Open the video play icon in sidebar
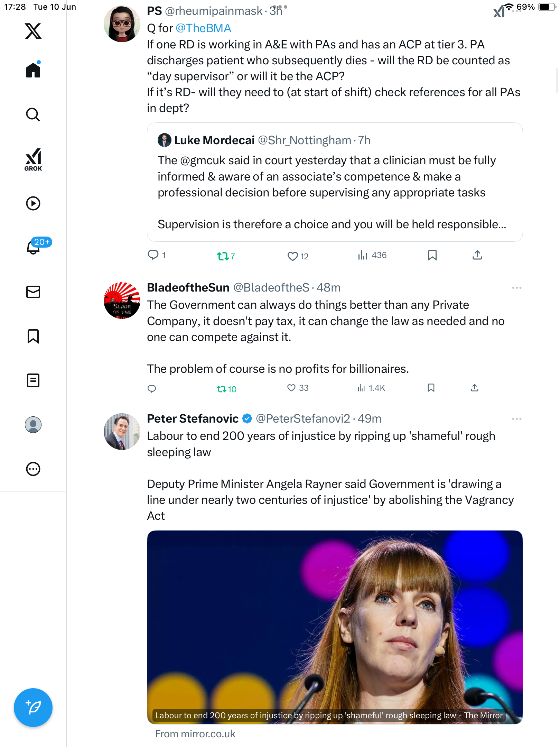 (33, 203)
